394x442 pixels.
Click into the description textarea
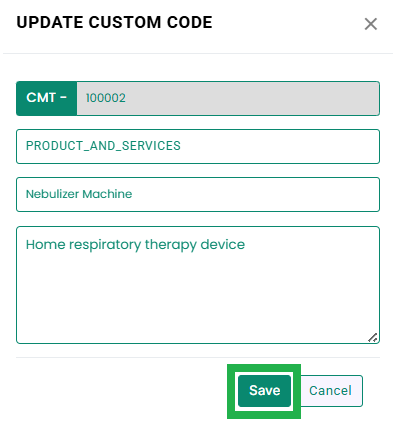pos(198,285)
